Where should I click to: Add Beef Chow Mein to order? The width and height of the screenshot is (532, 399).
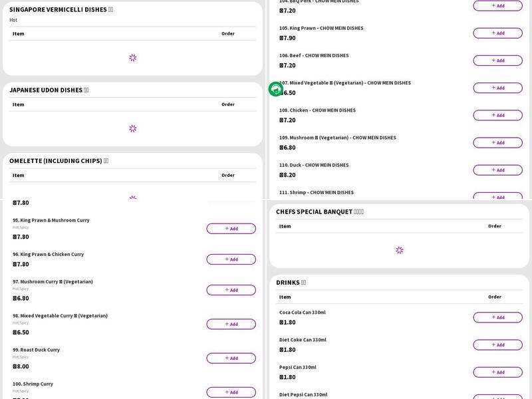point(497,61)
